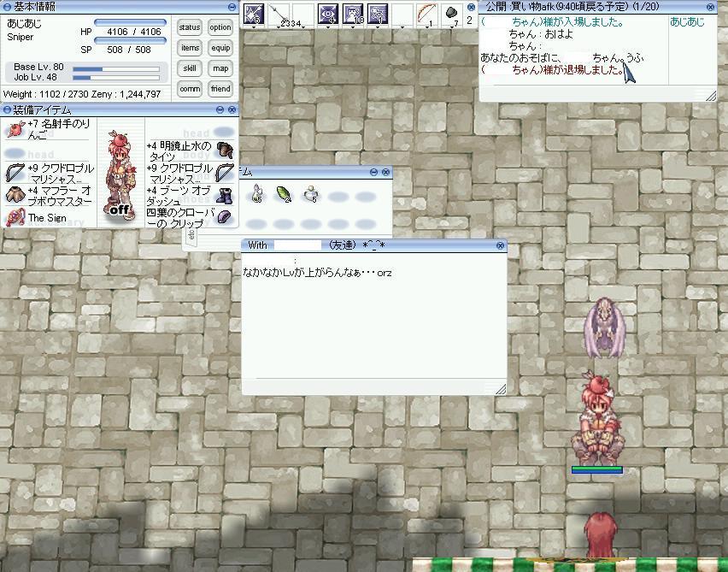
Task: Open the option button
Action: click(220, 27)
